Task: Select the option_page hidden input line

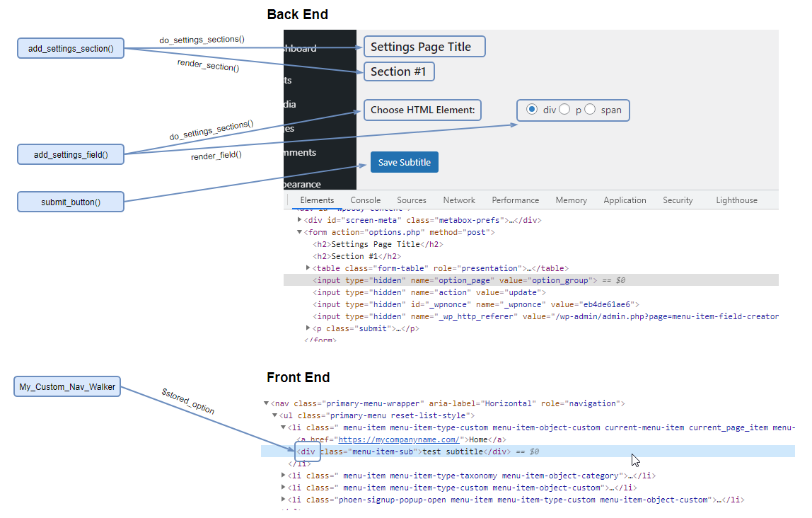Action: [530, 280]
